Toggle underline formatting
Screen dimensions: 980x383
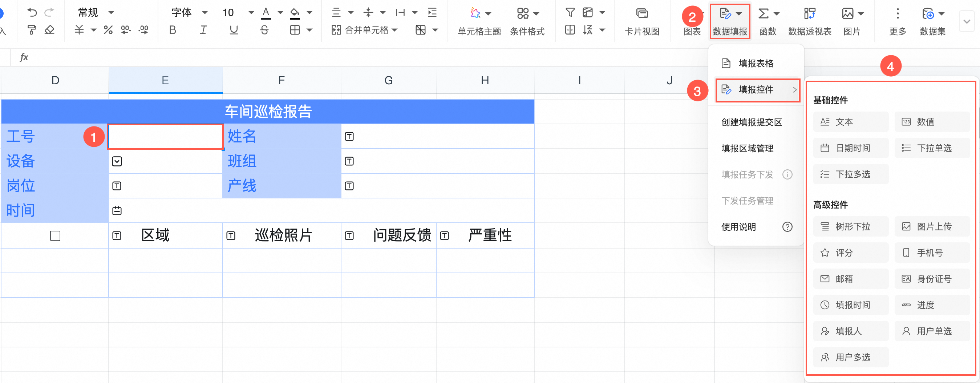pos(234,30)
